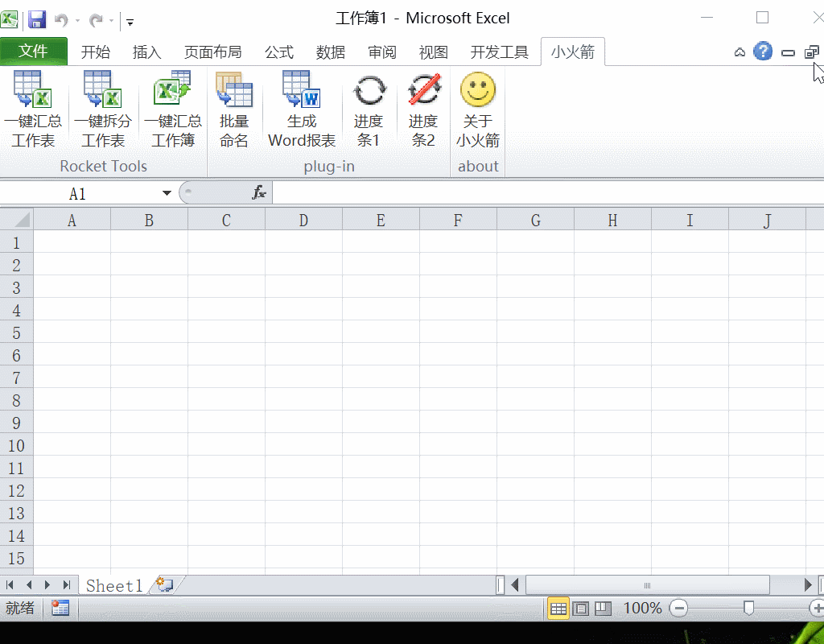This screenshot has width=824, height=644.
Task: Click the Select All corner triangle
Action: 17,219
